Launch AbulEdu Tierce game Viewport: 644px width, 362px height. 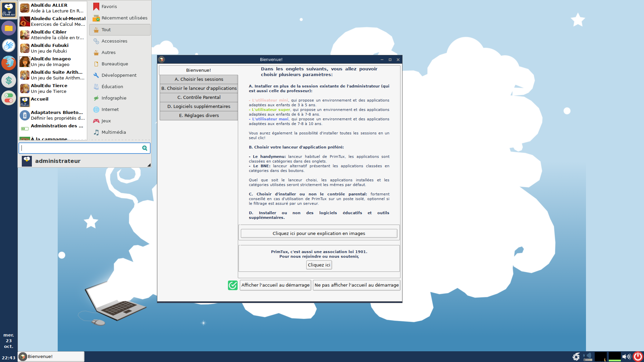[x=53, y=88]
